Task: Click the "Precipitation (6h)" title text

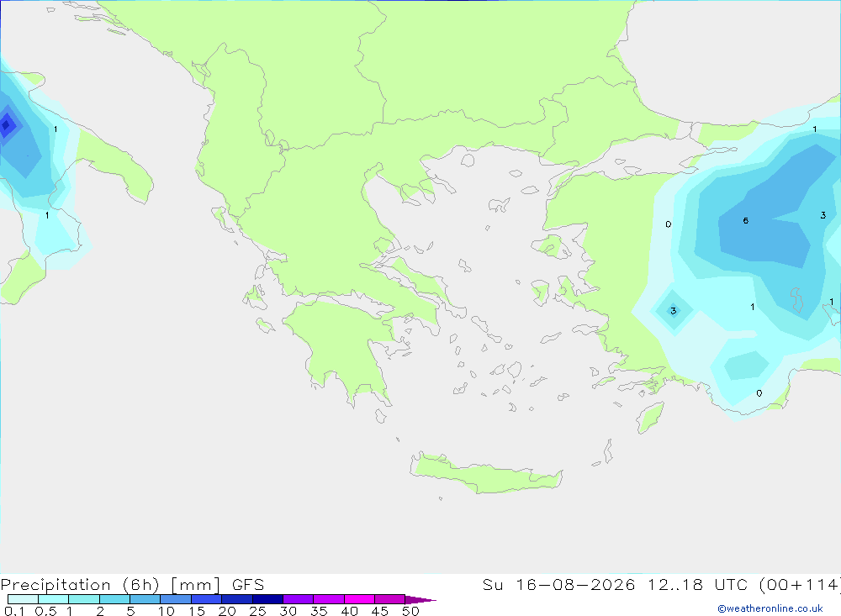Action: pyautogui.click(x=80, y=585)
